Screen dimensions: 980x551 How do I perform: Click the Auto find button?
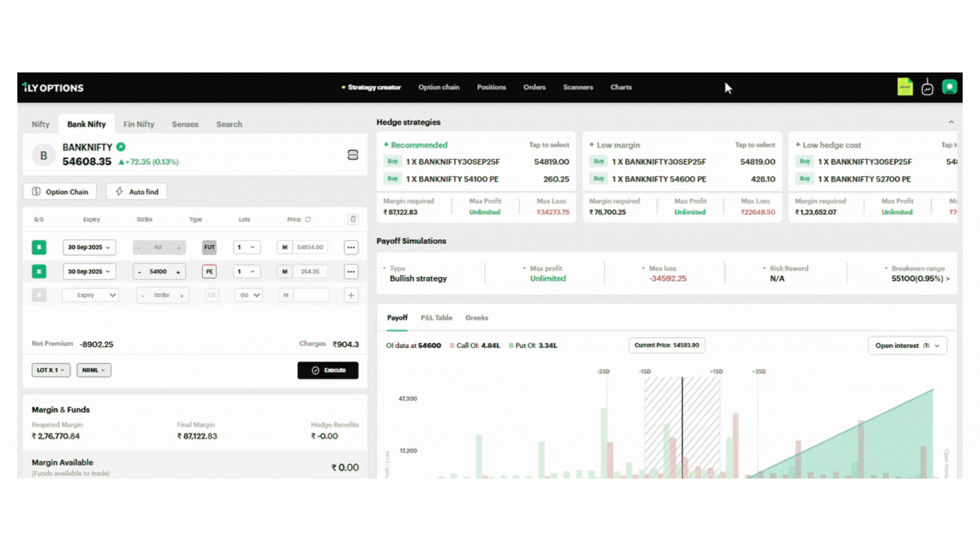tap(137, 192)
